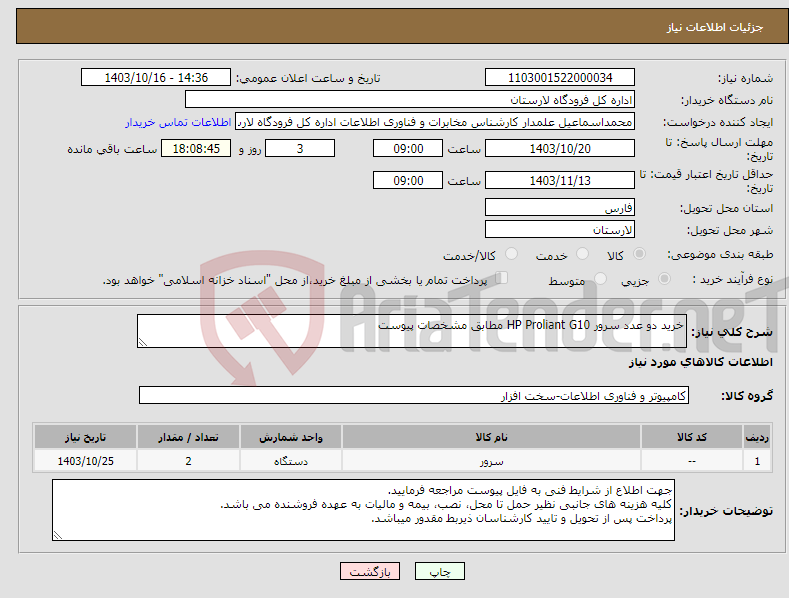789x598 pixels.
Task: Select the جزیی purchase type radio
Action: tap(664, 278)
